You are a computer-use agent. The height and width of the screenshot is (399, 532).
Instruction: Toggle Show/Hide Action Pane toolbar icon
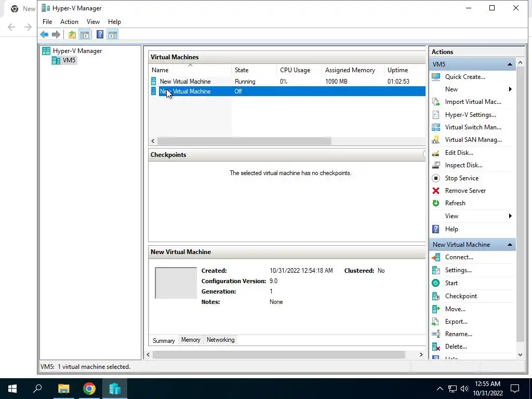[113, 34]
